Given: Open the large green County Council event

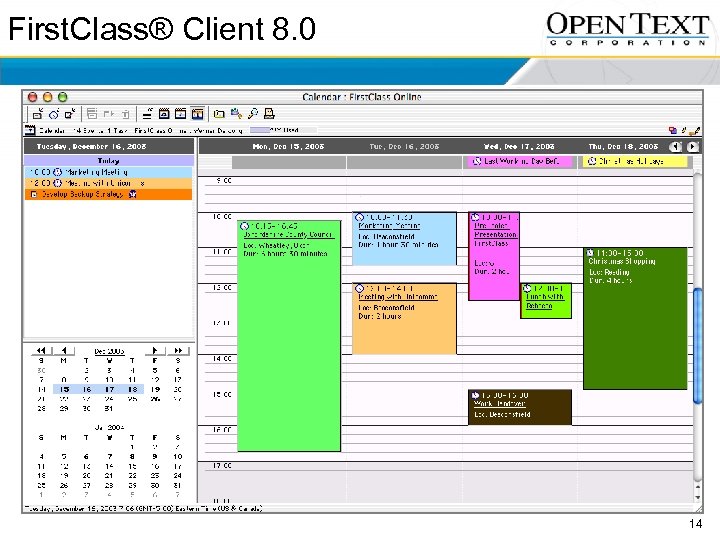Looking at the screenshot, I should (289, 336).
